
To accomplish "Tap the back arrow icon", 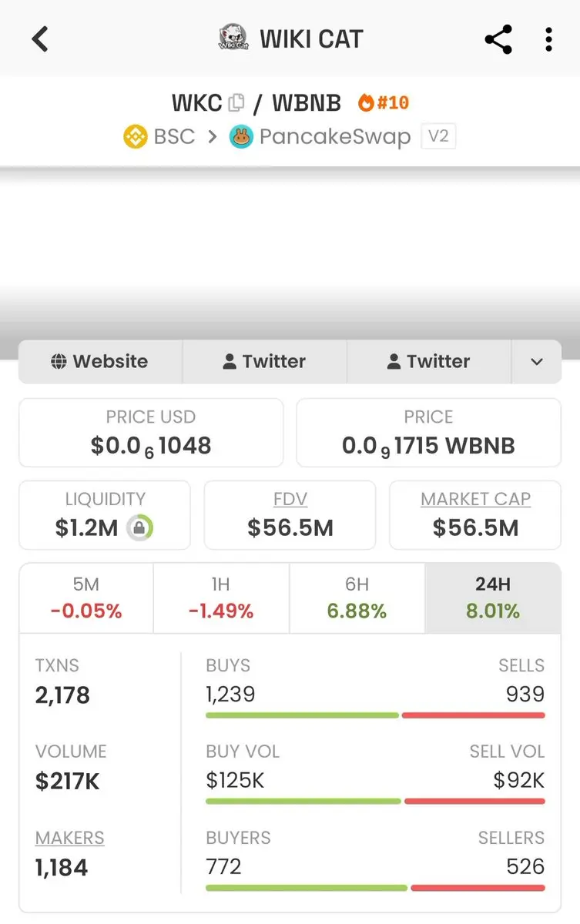I will 40,38.
